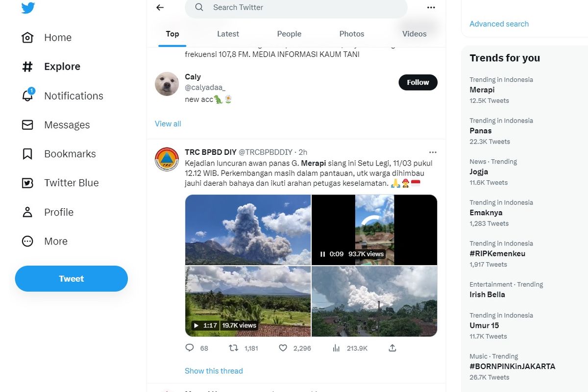Image resolution: width=588 pixels, height=392 pixels.
Task: Pause the 0:09 video
Action: 322,254
